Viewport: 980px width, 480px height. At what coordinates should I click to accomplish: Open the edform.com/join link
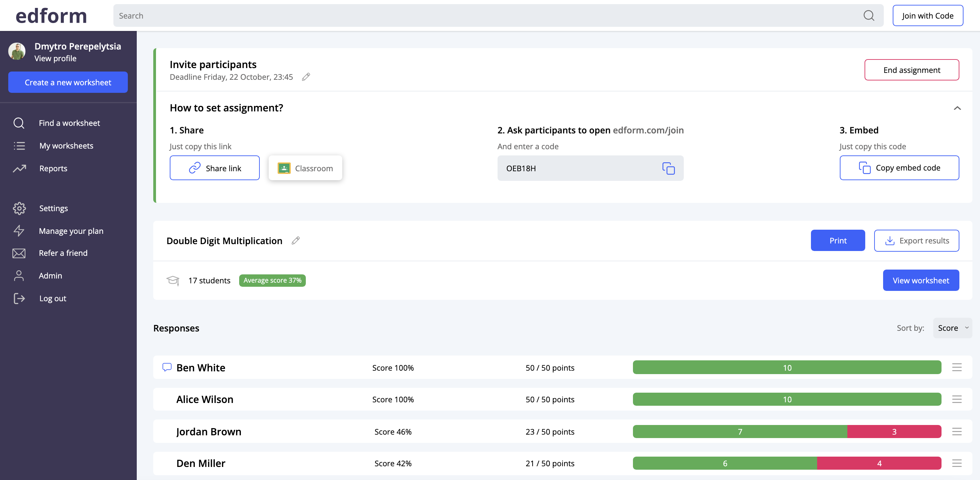[648, 130]
